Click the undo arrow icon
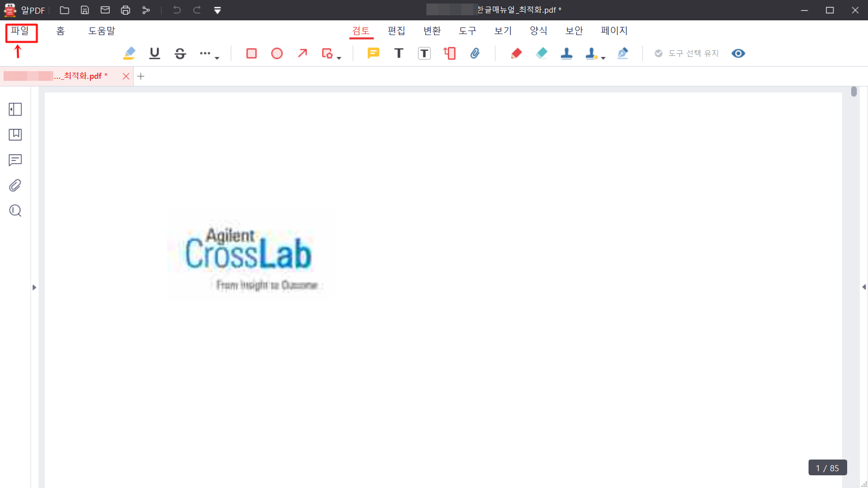This screenshot has width=868, height=488. 177,10
